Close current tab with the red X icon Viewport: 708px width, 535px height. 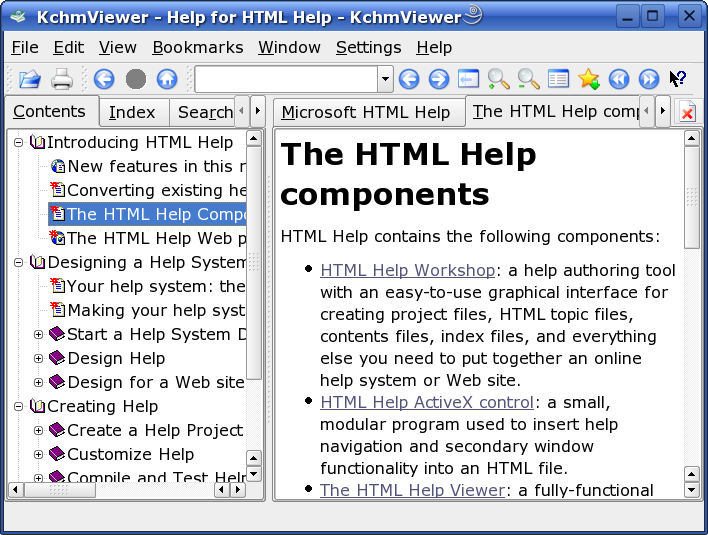(x=687, y=112)
